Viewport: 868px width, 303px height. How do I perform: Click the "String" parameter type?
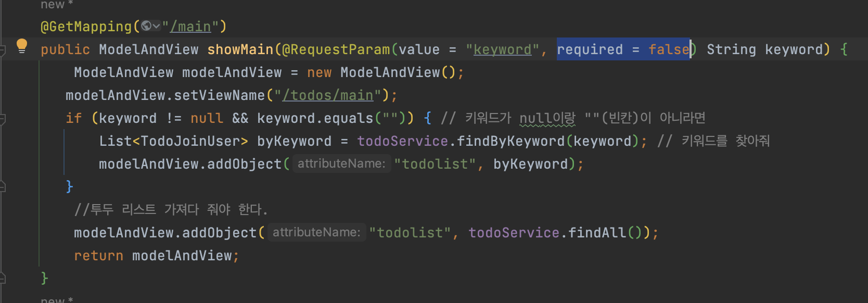click(732, 49)
